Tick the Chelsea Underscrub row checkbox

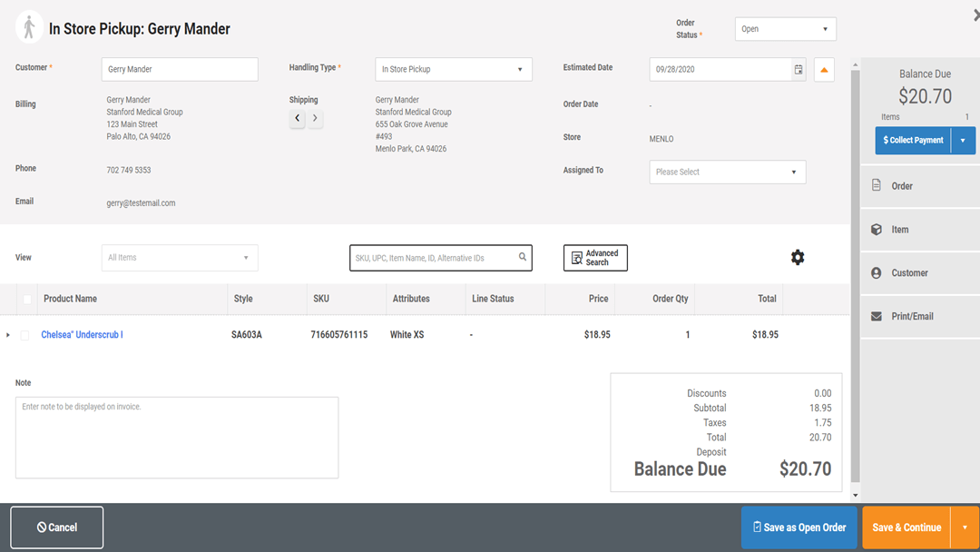coord(24,335)
